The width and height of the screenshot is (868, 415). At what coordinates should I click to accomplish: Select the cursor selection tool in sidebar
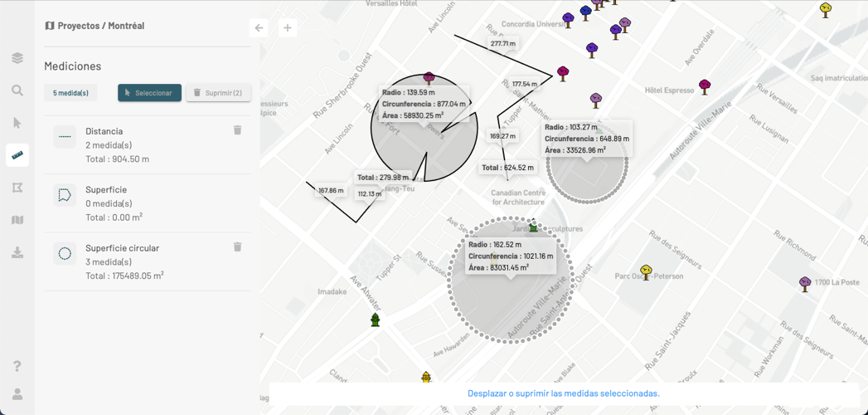[x=17, y=123]
